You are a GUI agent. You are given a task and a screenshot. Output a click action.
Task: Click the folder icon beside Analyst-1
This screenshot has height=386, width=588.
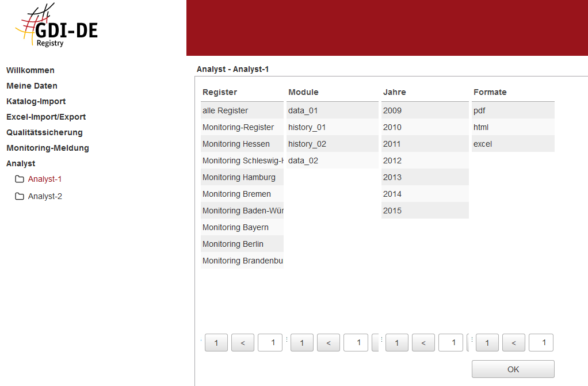coord(20,179)
